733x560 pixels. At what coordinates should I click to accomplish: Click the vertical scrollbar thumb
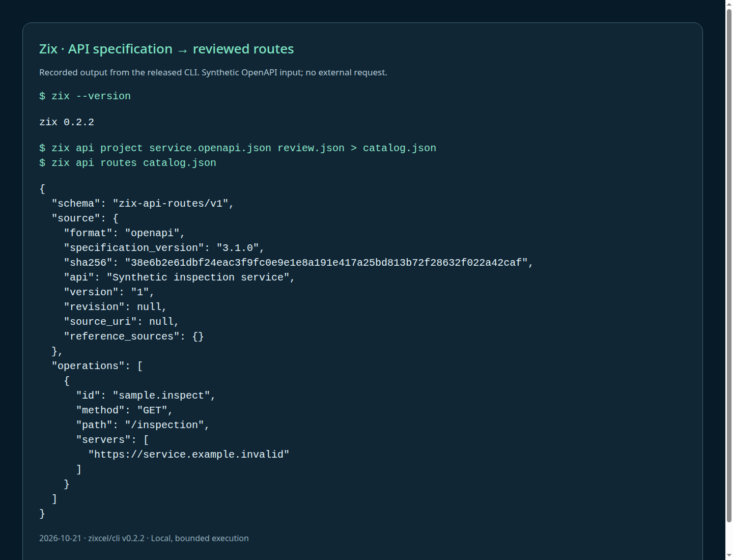click(729, 265)
